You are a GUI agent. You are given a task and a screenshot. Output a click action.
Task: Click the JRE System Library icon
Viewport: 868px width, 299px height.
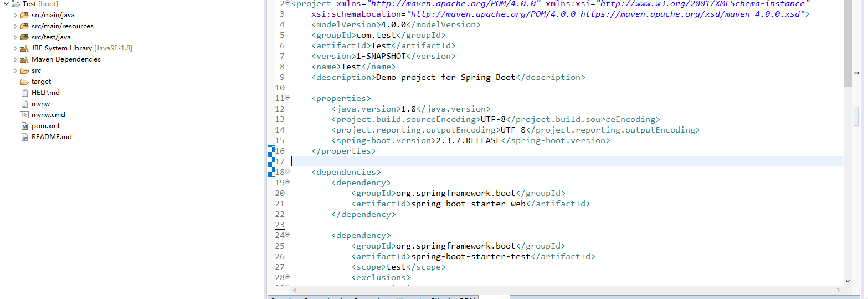pyautogui.click(x=24, y=48)
